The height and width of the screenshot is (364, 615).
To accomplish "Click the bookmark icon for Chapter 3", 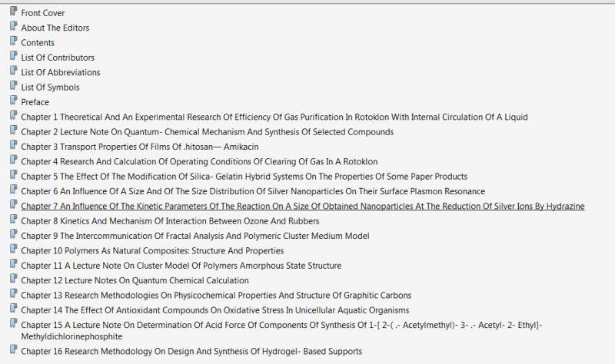I will (x=13, y=145).
